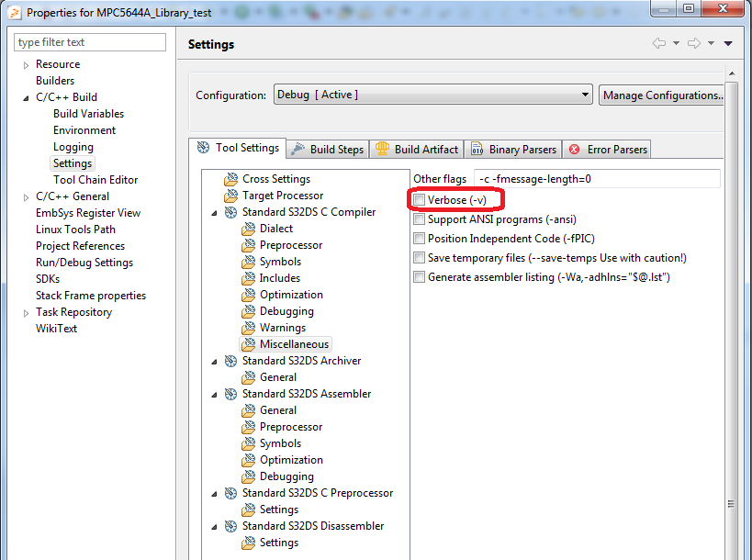Switch to the Binary Parsers tab
Screen dimensions: 752x560
[x=513, y=149]
